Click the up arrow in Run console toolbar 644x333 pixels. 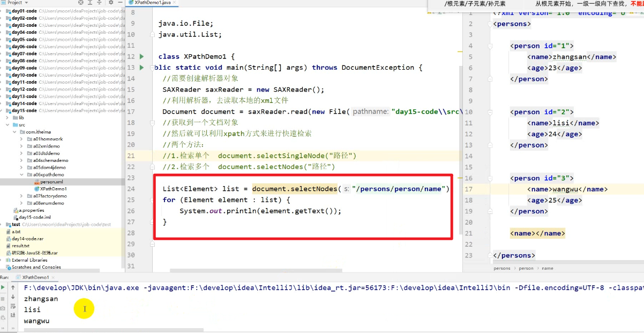point(13,288)
